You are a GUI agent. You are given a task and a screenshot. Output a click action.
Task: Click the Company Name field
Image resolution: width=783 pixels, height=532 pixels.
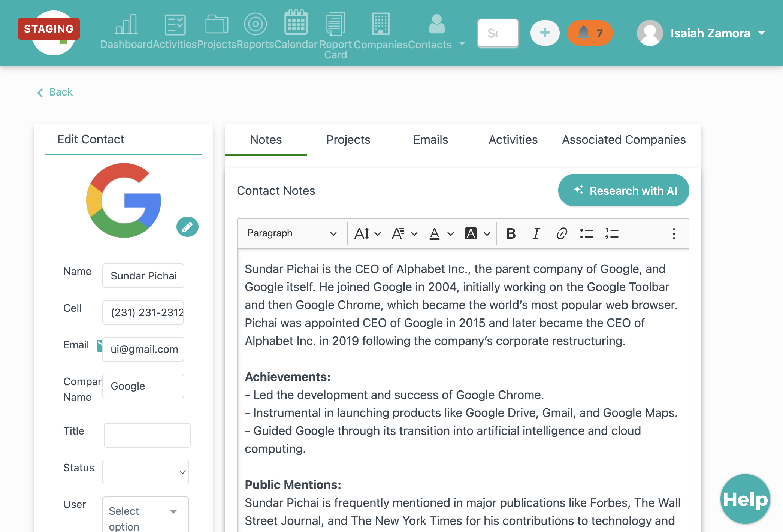click(143, 386)
